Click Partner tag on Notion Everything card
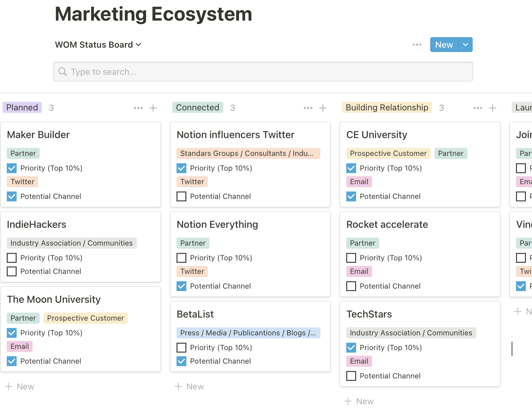Image resolution: width=532 pixels, height=415 pixels. (x=193, y=243)
